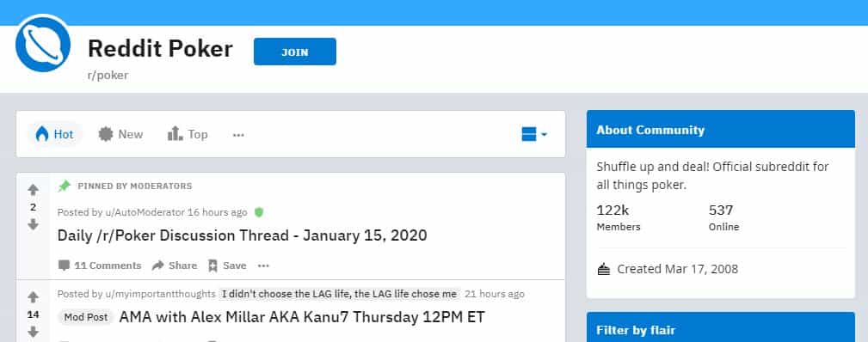Sort posts by Top

point(188,134)
